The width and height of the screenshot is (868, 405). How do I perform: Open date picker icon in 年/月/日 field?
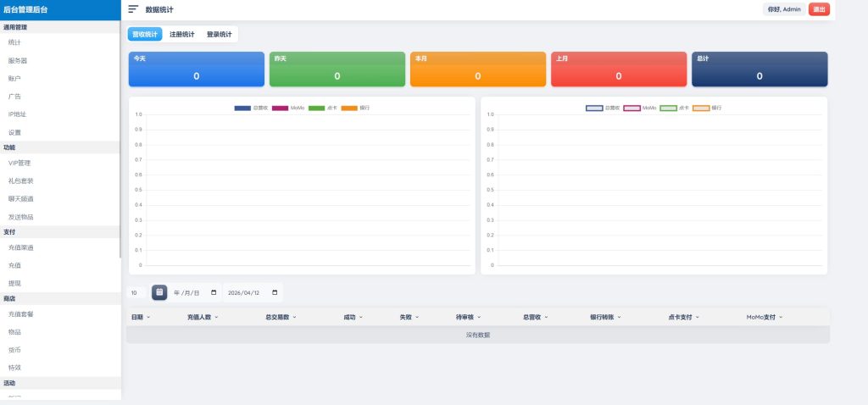[214, 292]
